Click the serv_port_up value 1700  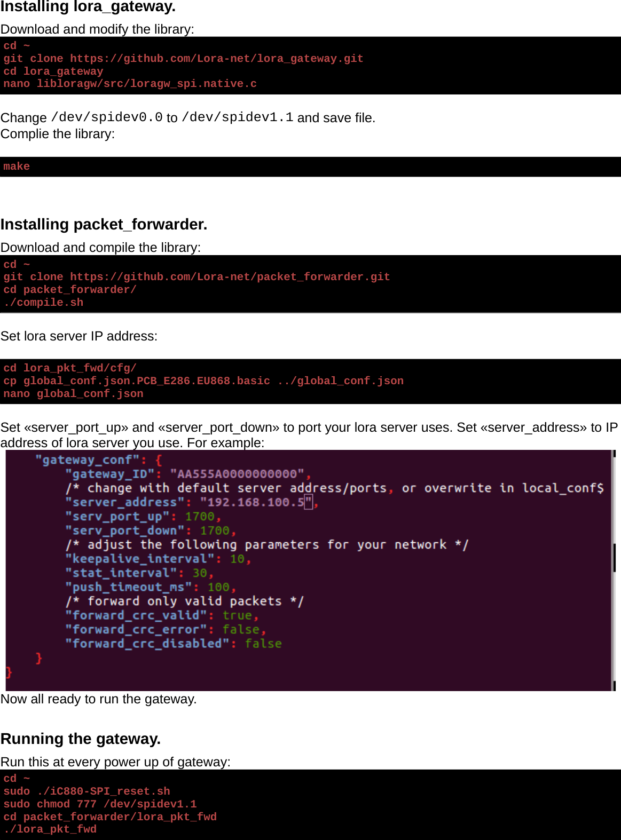tap(200, 517)
